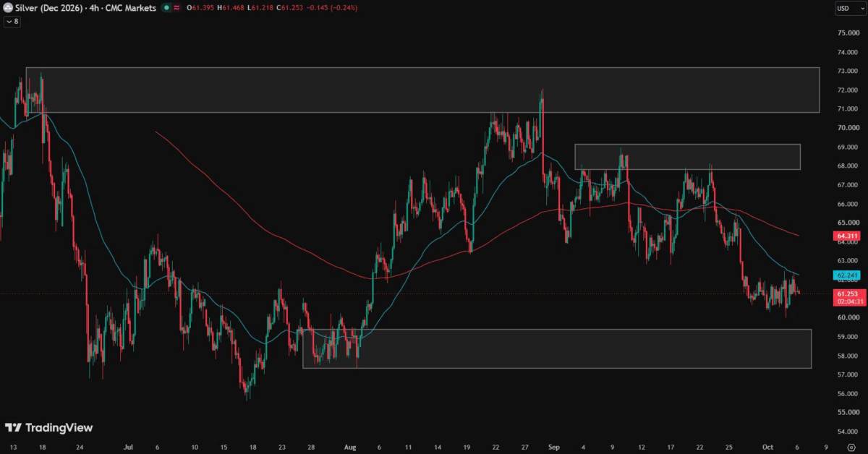The height and width of the screenshot is (454, 868).
Task: Click the red 64.311 moving average price tag
Action: [846, 236]
